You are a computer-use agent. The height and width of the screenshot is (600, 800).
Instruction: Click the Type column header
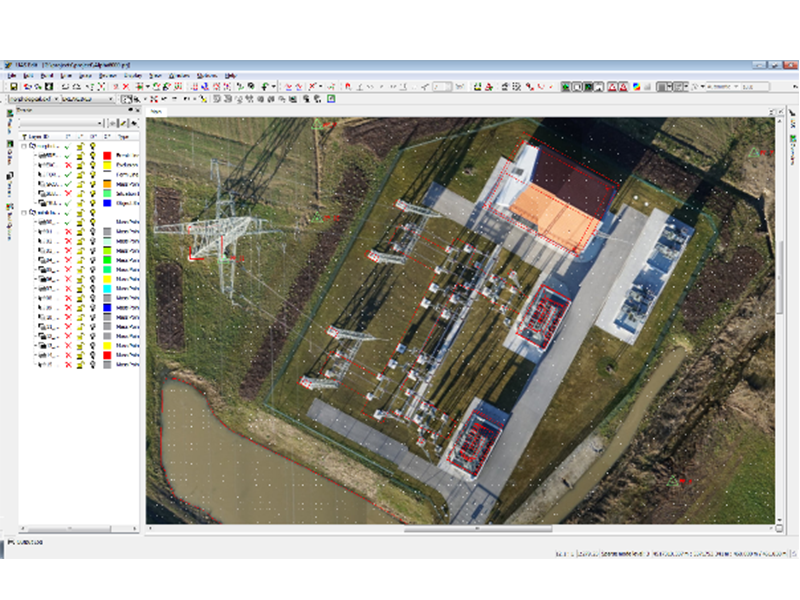(x=123, y=137)
